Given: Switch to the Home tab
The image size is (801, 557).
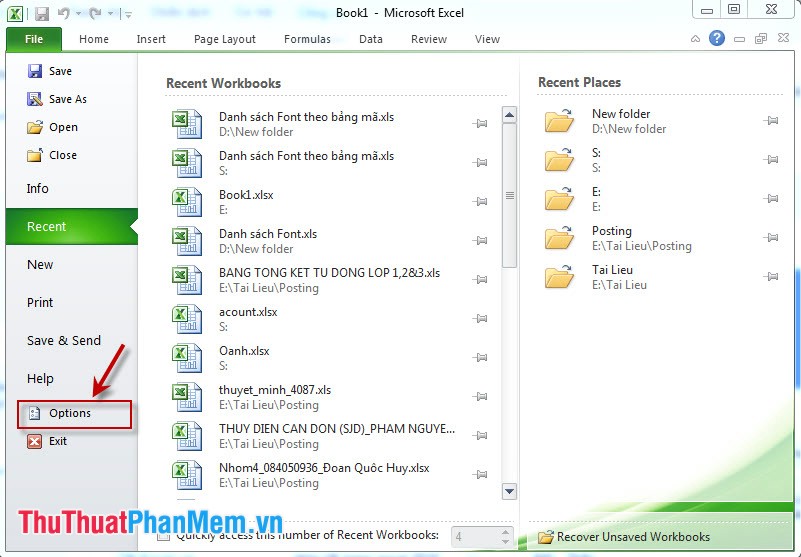Looking at the screenshot, I should point(94,39).
